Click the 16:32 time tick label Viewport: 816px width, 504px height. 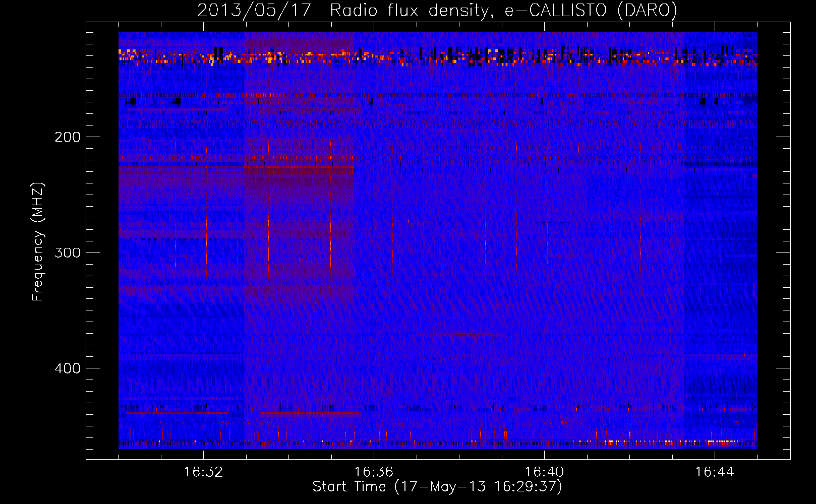coord(203,472)
